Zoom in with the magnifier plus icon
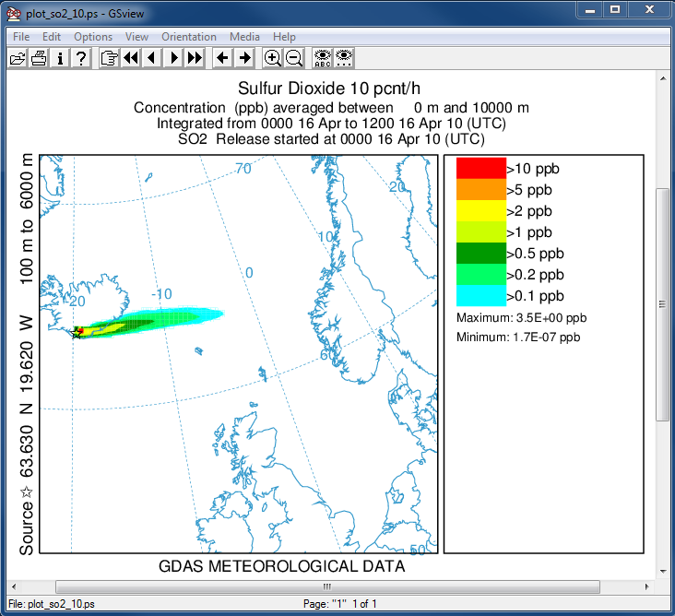Viewport: 675px width, 616px height. pos(273,58)
